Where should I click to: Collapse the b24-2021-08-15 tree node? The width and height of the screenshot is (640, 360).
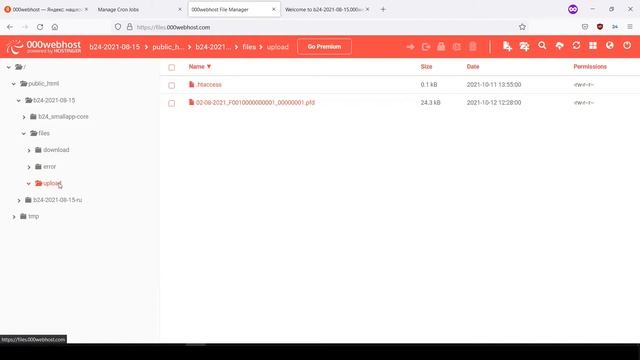pyautogui.click(x=19, y=100)
